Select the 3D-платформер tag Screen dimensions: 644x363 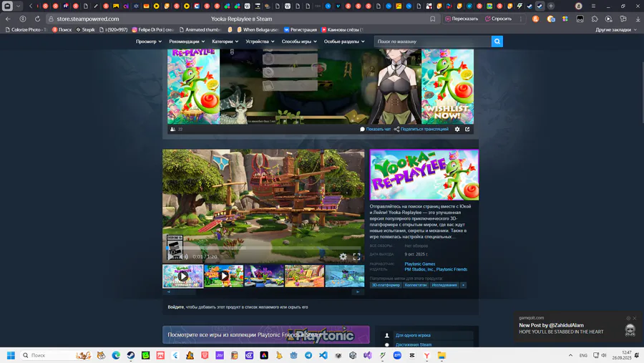click(386, 285)
